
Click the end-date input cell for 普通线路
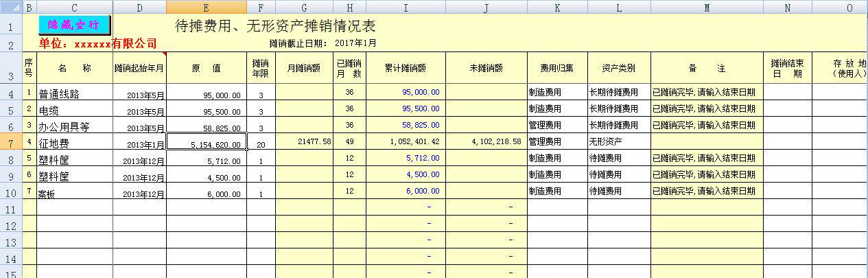[x=788, y=93]
